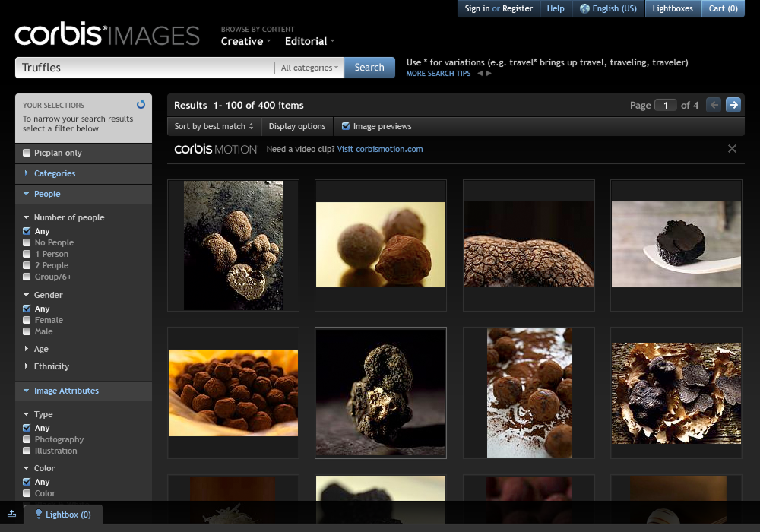Click the previous page arrow button
Image resolution: width=760 pixels, height=532 pixels.
(714, 105)
